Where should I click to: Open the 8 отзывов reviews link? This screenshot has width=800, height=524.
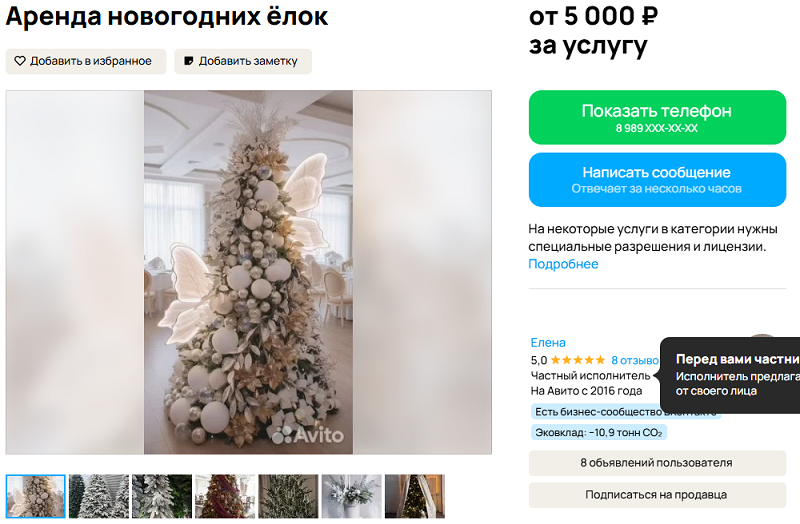tap(635, 360)
